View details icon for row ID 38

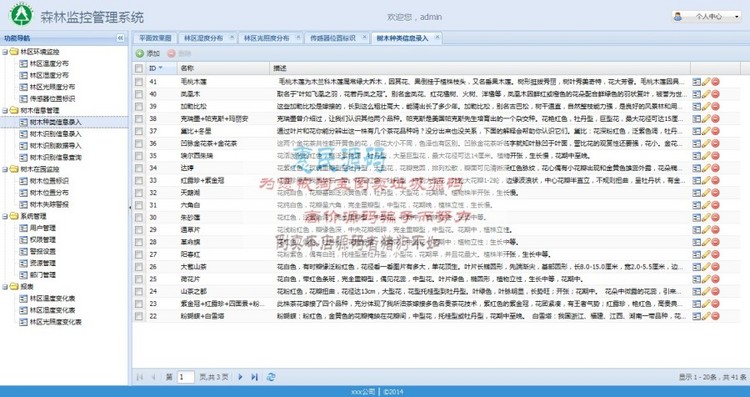[x=696, y=119]
